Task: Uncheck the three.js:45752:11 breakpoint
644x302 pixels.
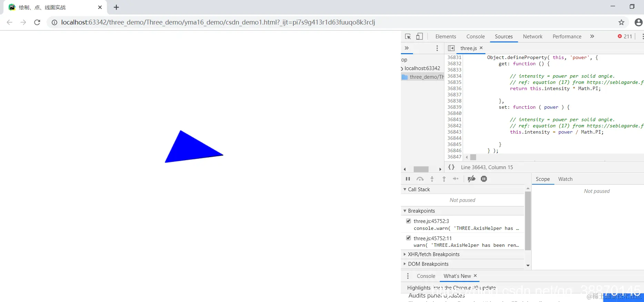Action: point(409,238)
